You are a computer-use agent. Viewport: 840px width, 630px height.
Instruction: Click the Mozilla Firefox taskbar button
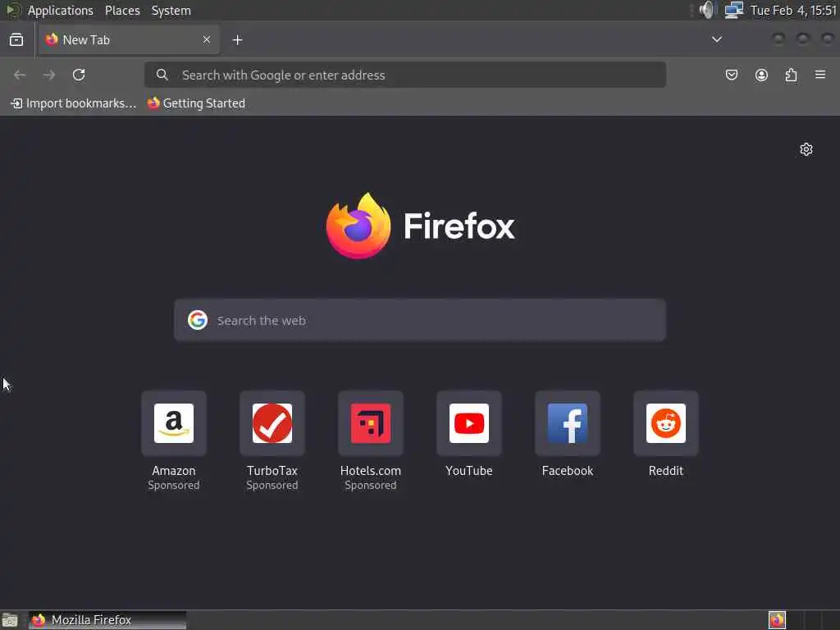[x=107, y=620]
